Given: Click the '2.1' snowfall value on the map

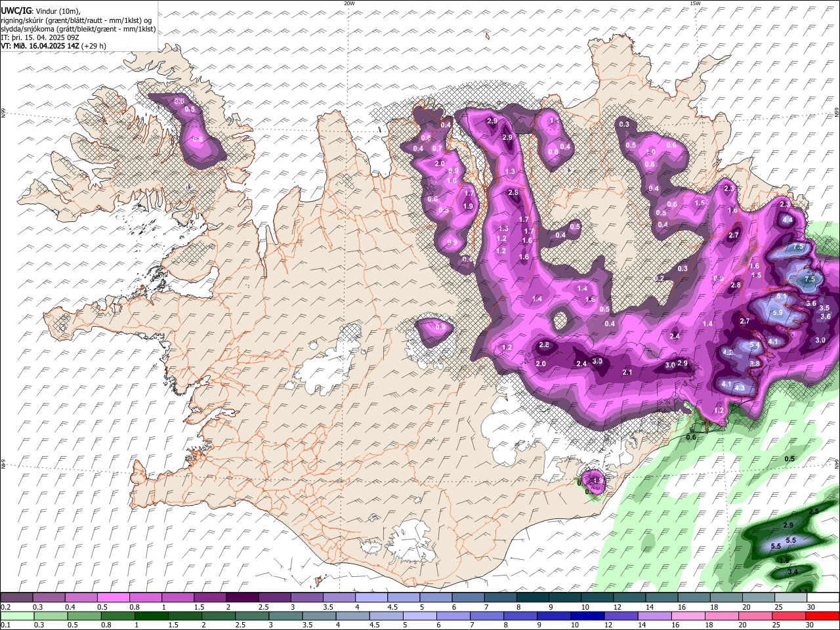Looking at the screenshot, I should (627, 372).
